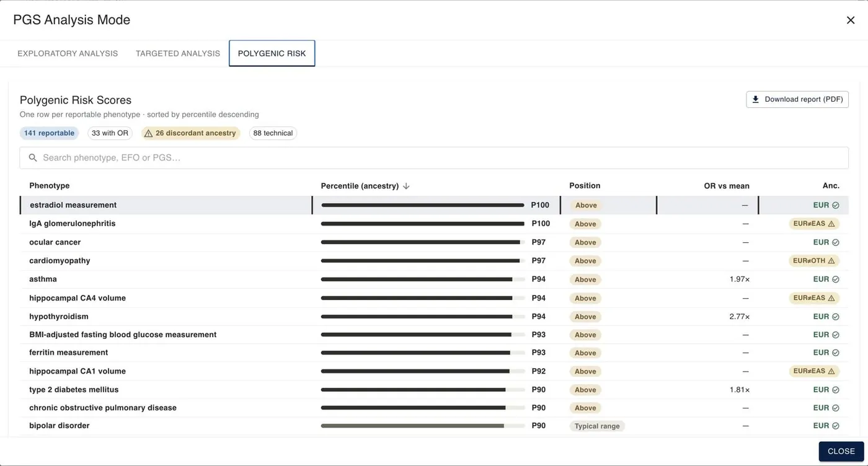Click the EUR checkmark icon for ferritin measurement

tap(836, 353)
